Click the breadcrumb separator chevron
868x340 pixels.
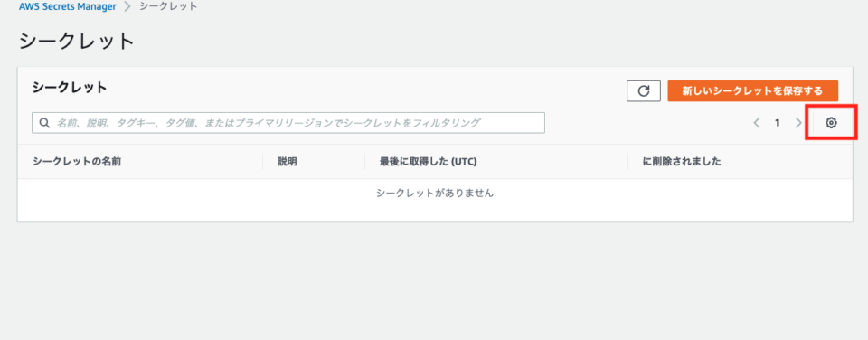[127, 6]
